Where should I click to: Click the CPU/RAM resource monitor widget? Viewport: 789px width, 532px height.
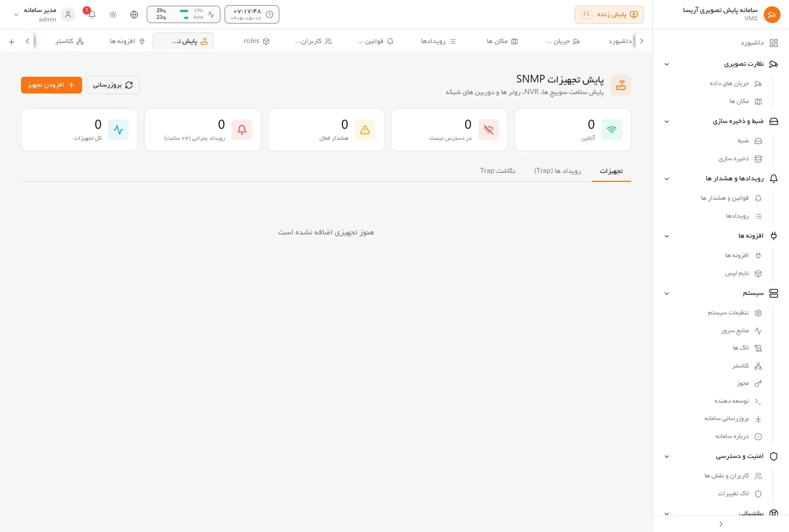click(x=183, y=14)
